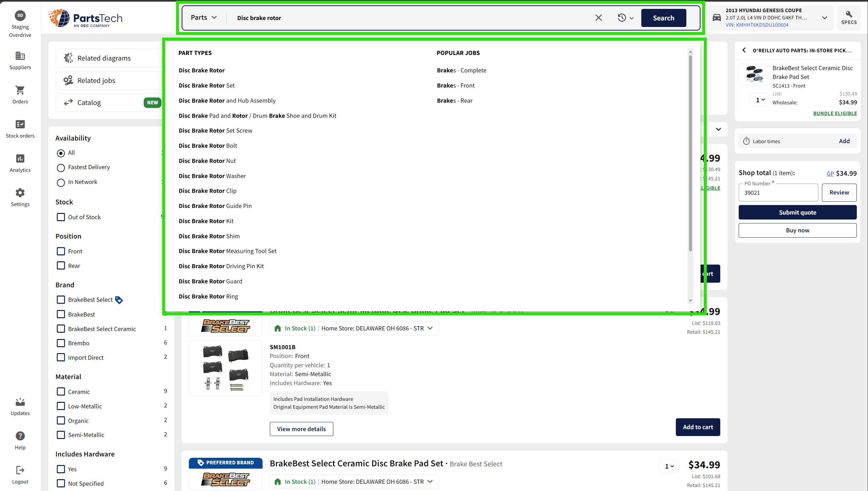Click the Buy now button
The height and width of the screenshot is (491, 868).
[797, 230]
